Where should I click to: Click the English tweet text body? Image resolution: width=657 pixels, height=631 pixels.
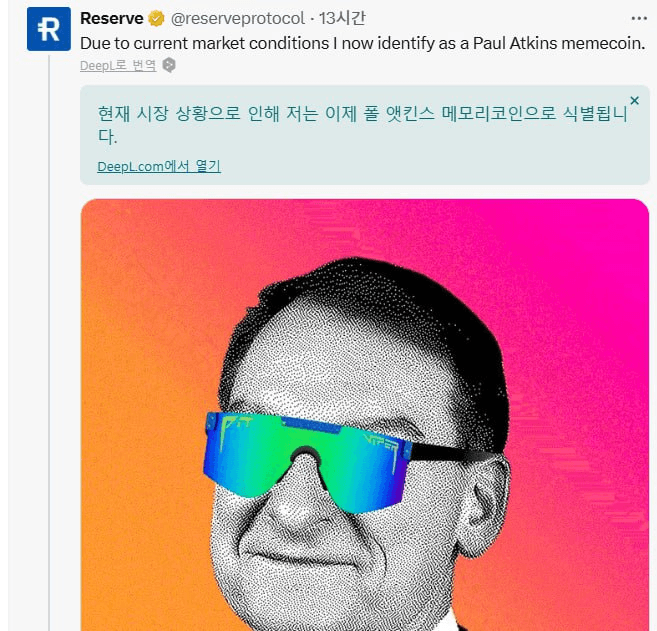pyautogui.click(x=362, y=44)
